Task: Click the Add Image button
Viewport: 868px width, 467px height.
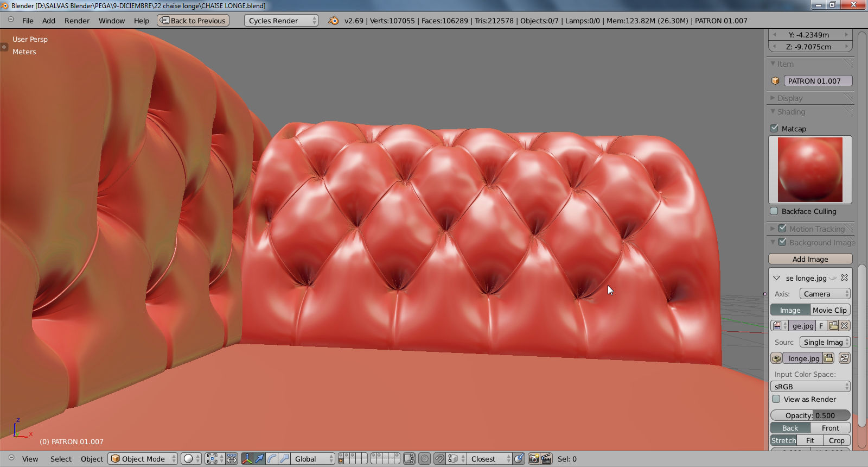Action: pos(810,259)
